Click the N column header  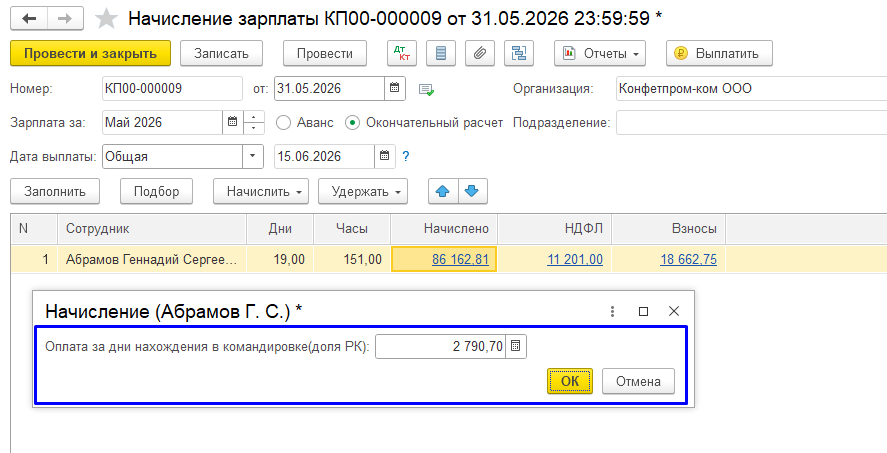[34, 228]
